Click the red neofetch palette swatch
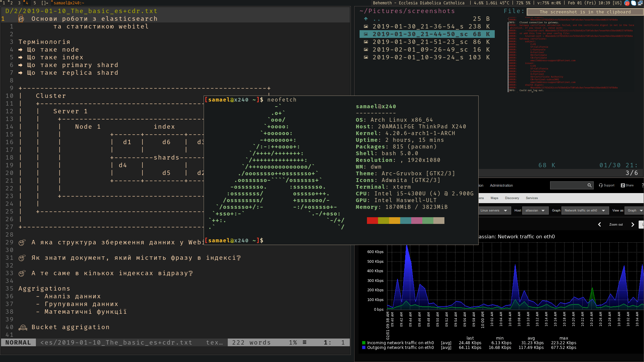The height and width of the screenshot is (362, 644). pyautogui.click(x=372, y=221)
